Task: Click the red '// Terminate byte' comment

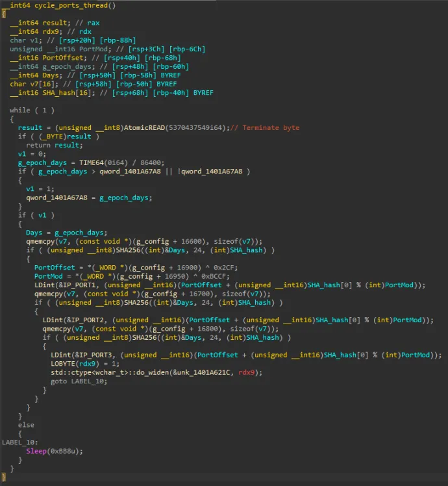Action: (265, 128)
